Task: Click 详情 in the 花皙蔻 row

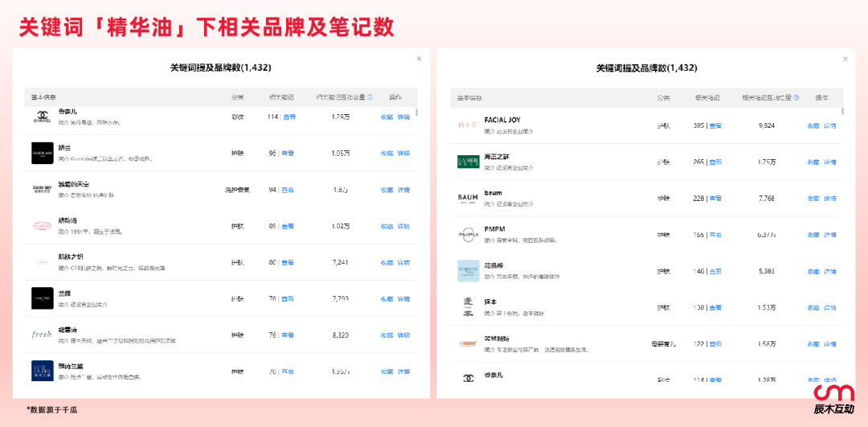Action: point(829,271)
